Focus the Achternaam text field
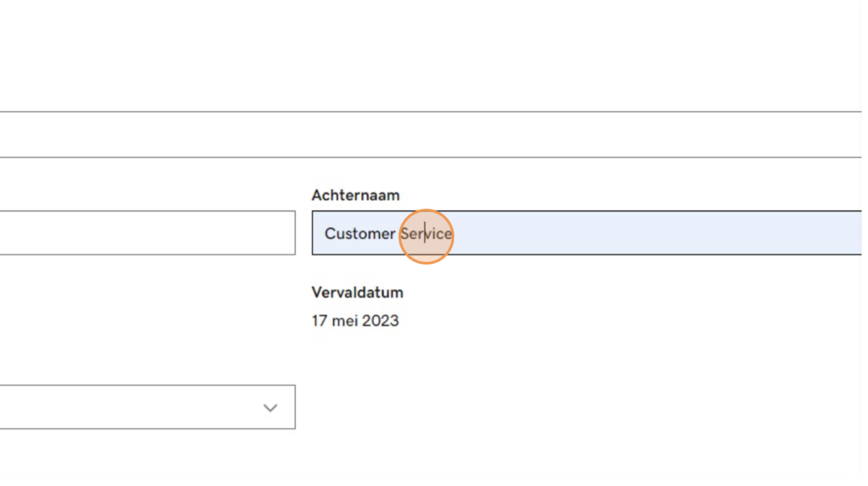This screenshot has height=486, width=868. tap(587, 232)
